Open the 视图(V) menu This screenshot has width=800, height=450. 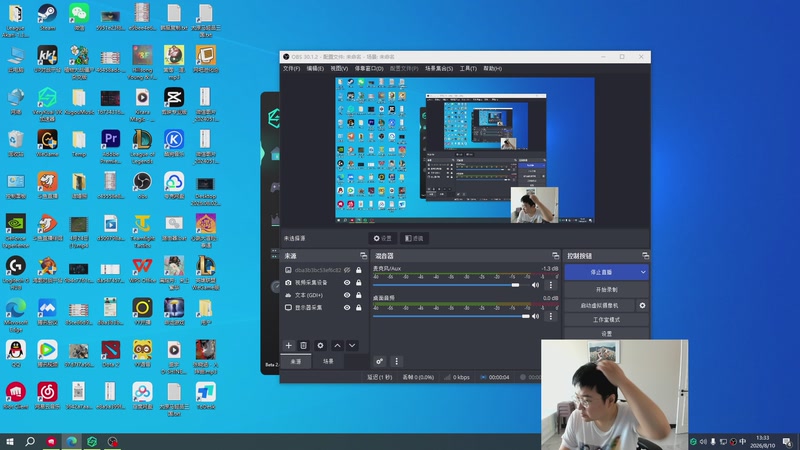(x=339, y=68)
